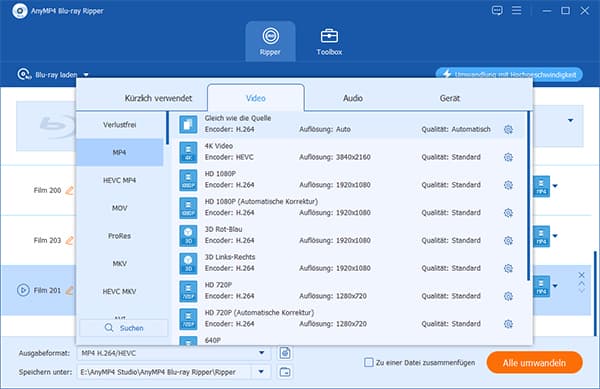The image size is (600, 389).
Task: Click the MP4 format icon for Film 203
Action: pos(542,236)
